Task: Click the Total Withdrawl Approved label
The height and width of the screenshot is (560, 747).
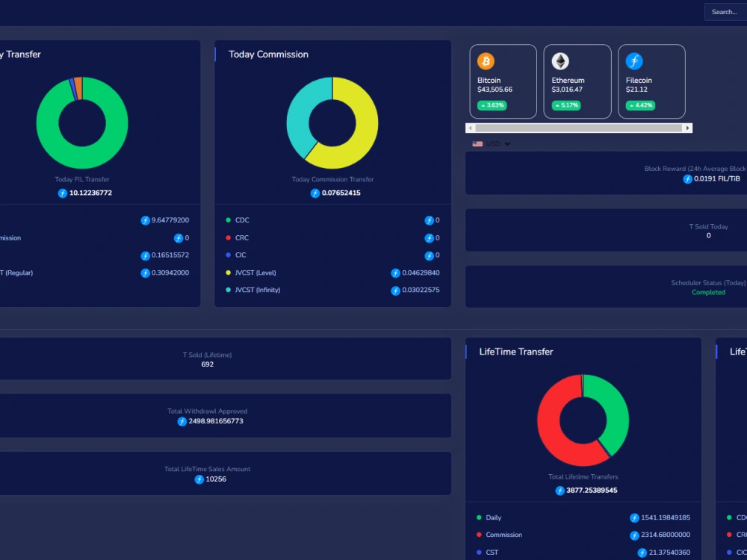Action: click(x=207, y=411)
